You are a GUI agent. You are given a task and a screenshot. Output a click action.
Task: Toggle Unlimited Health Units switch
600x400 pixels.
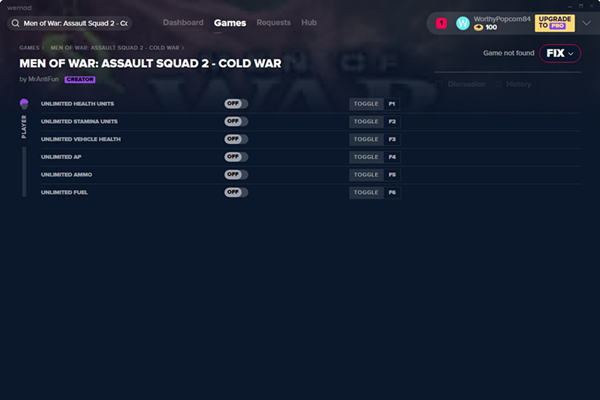pos(236,104)
